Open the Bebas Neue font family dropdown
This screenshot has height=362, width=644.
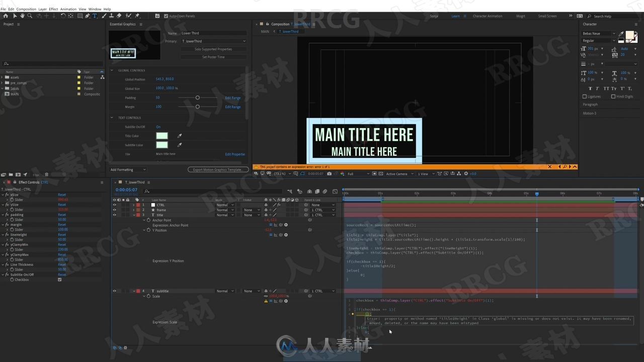point(599,34)
